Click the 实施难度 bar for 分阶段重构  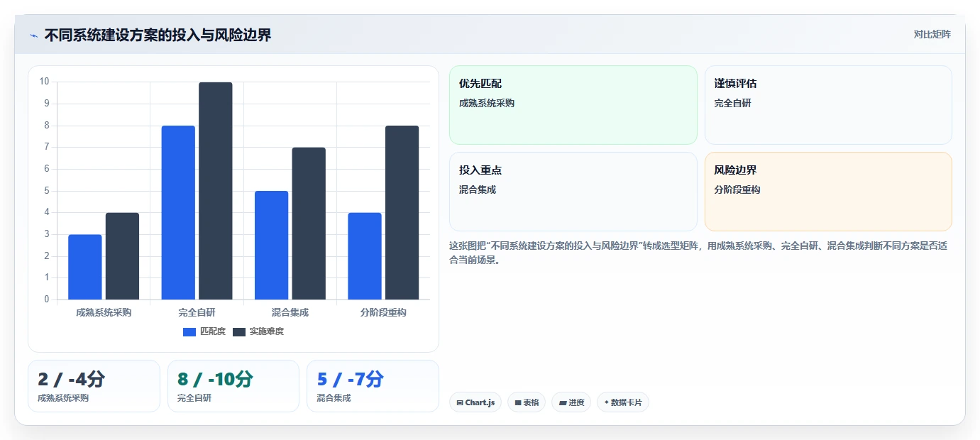click(x=402, y=213)
